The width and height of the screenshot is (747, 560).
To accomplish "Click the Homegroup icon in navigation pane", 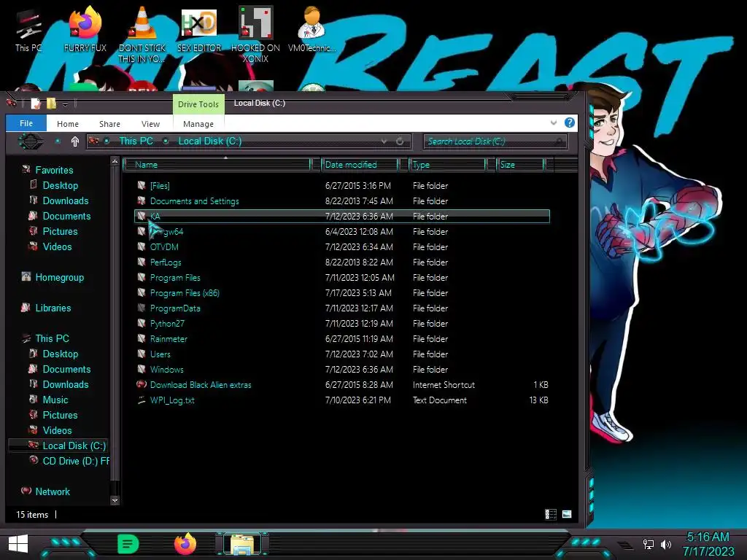I will tap(26, 276).
